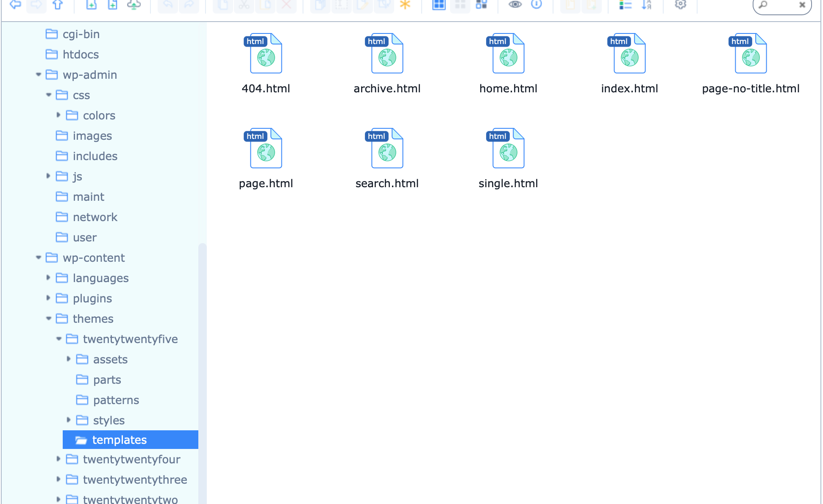Click the get info icon
Screen dimensions: 823x504
[x=537, y=5]
